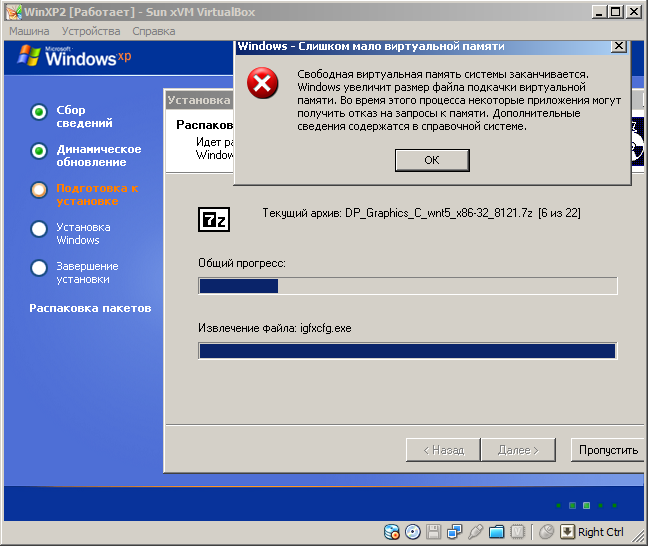Open the Машина menu
Viewport: 648px width, 546px height.
29,31
